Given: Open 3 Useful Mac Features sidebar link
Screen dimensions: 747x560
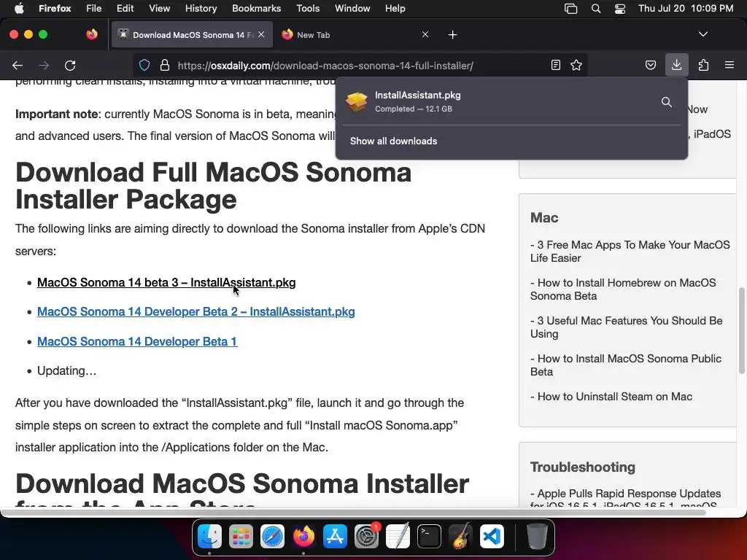Looking at the screenshot, I should (626, 327).
